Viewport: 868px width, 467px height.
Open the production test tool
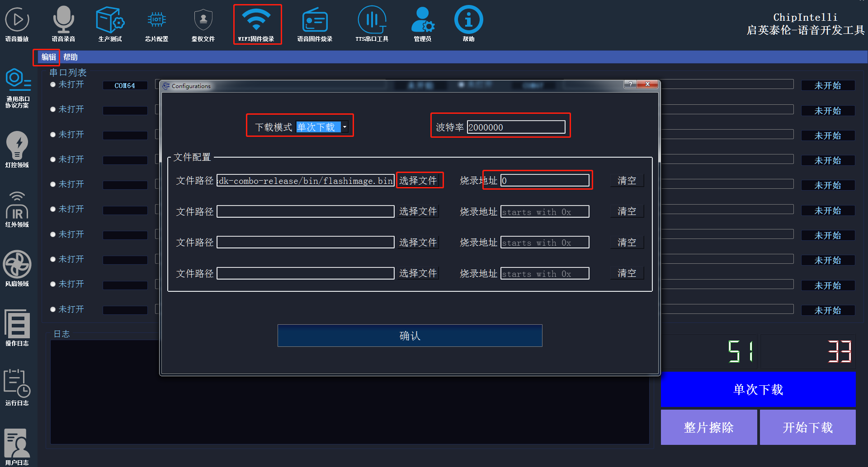(x=110, y=25)
